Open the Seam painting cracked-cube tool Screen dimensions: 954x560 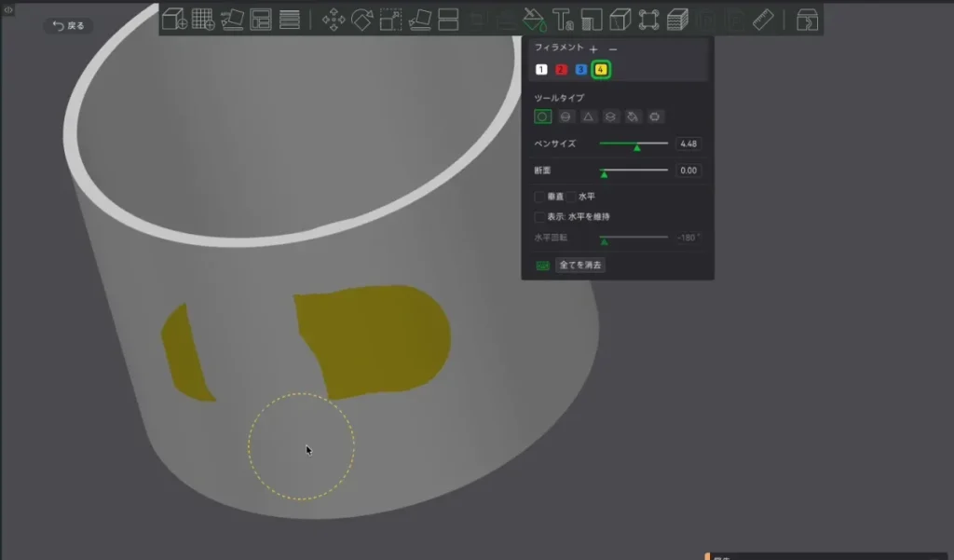620,20
